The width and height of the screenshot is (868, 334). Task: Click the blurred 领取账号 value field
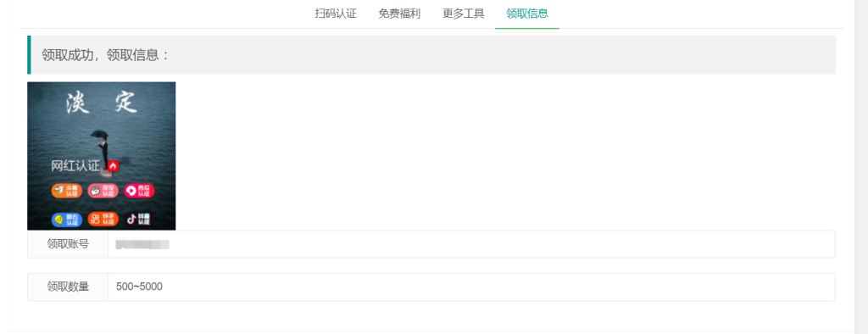[471, 244]
